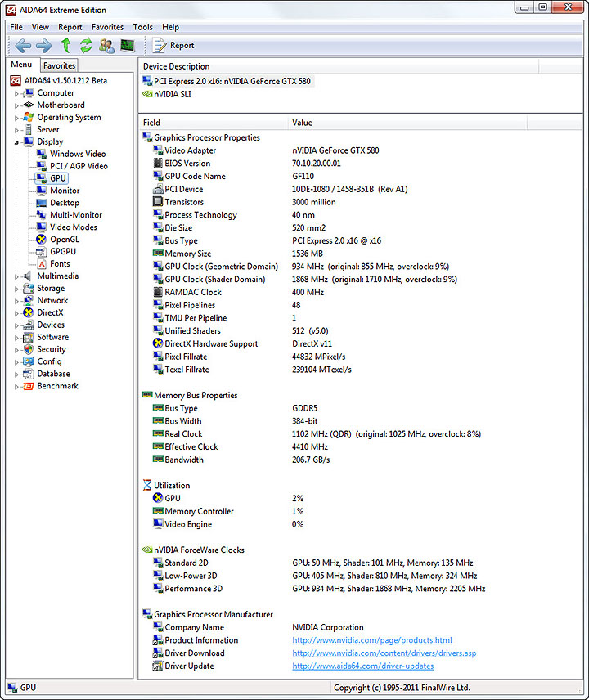
Task: Select the Devices tree icon
Action: [29, 325]
